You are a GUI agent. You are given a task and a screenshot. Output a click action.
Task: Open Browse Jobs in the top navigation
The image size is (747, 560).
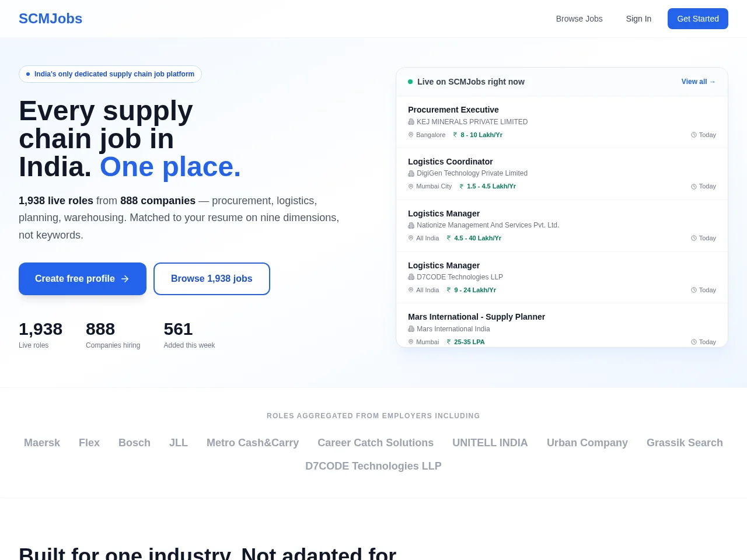point(580,19)
